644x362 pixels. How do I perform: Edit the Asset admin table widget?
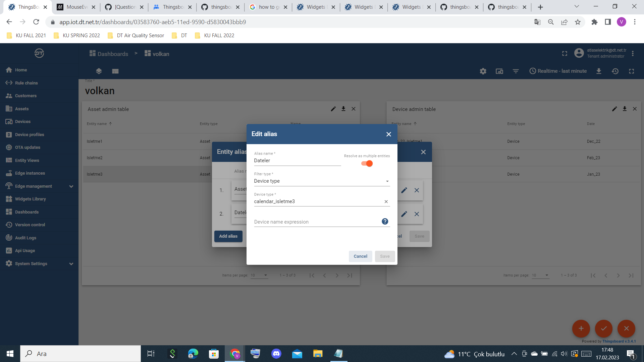tap(333, 109)
